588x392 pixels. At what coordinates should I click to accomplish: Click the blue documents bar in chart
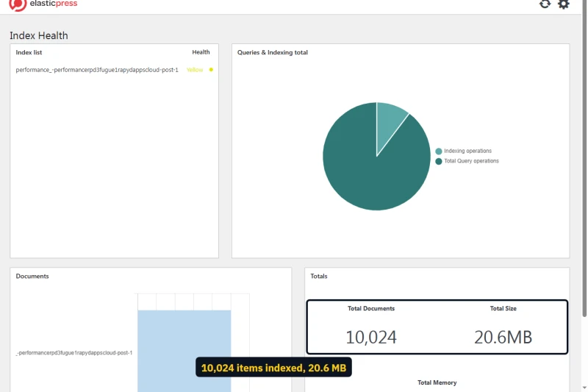(x=184, y=351)
